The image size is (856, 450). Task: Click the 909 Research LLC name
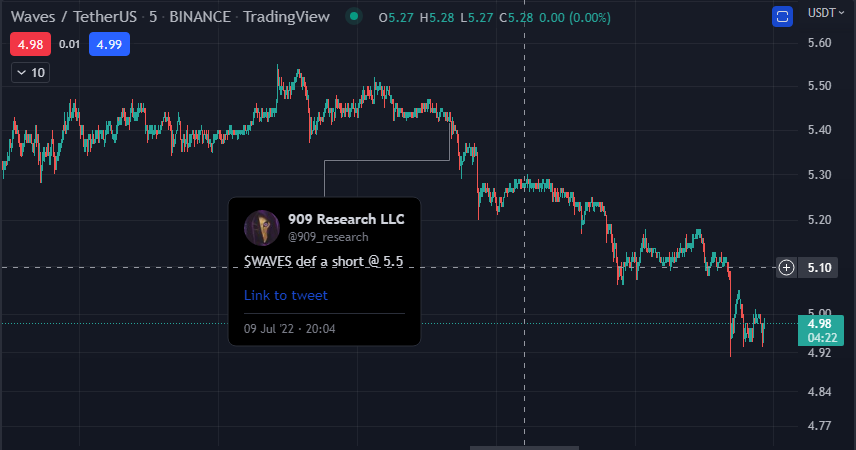pyautogui.click(x=346, y=219)
